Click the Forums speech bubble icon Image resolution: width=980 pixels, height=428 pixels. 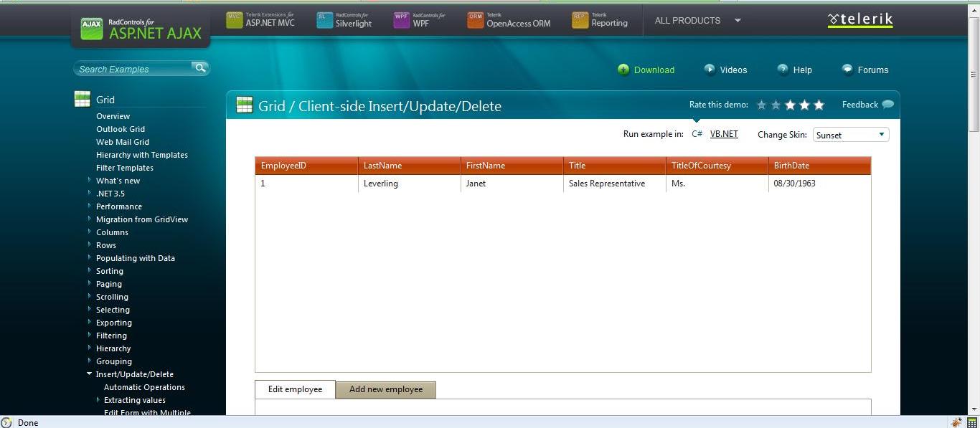pyautogui.click(x=847, y=69)
